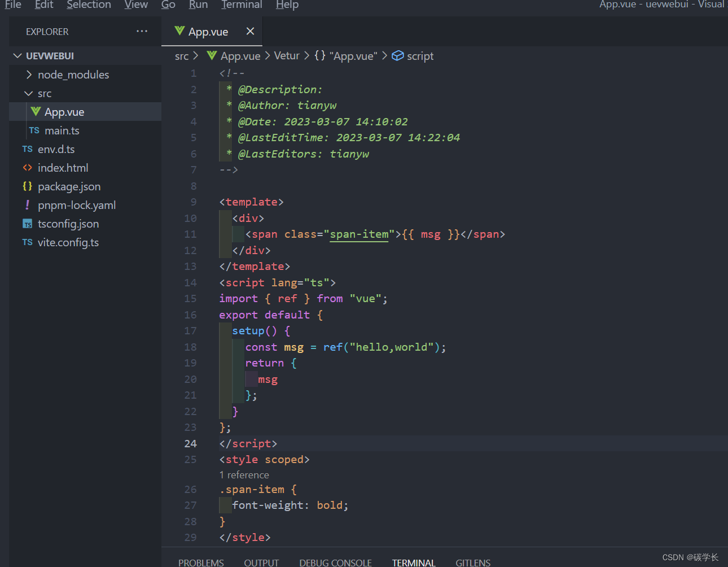The height and width of the screenshot is (567, 728).
Task: Click line number 1 in the gutter
Action: pyautogui.click(x=194, y=73)
